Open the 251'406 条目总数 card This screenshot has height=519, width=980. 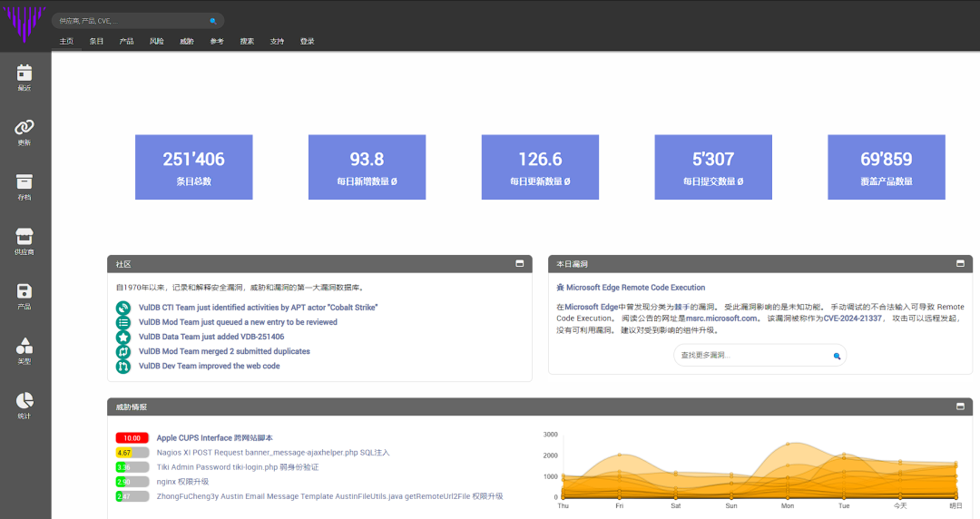click(x=194, y=167)
